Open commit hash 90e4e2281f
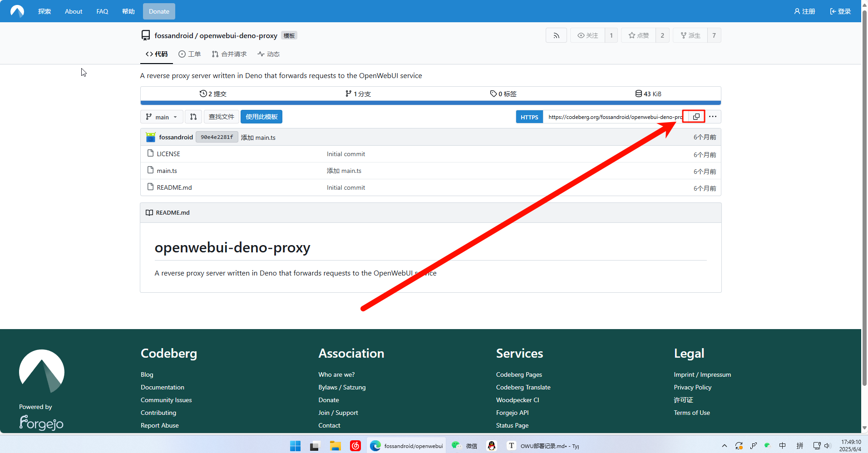Screen dimensions: 868x453 [217, 137]
